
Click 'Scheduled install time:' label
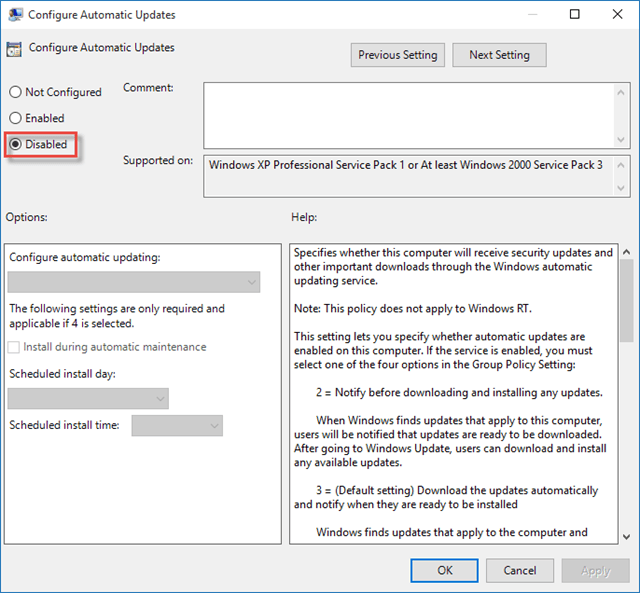(64, 425)
